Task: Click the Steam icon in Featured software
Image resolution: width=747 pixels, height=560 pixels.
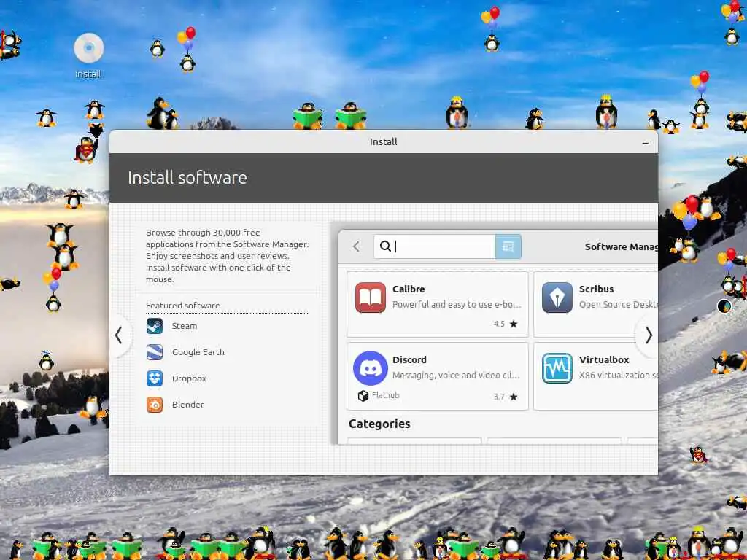Action: [155, 326]
